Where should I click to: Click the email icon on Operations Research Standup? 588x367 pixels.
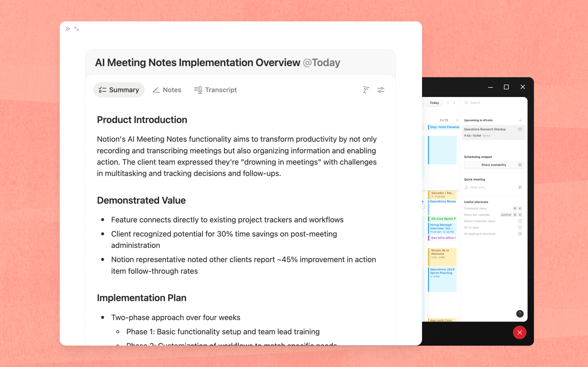(520, 129)
